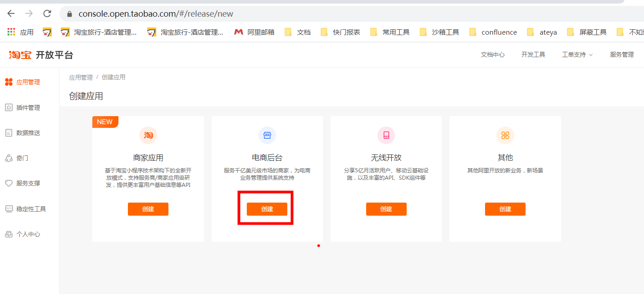Click the browser forward arrow
Viewport: 644px width, 294px height.
[x=29, y=14]
